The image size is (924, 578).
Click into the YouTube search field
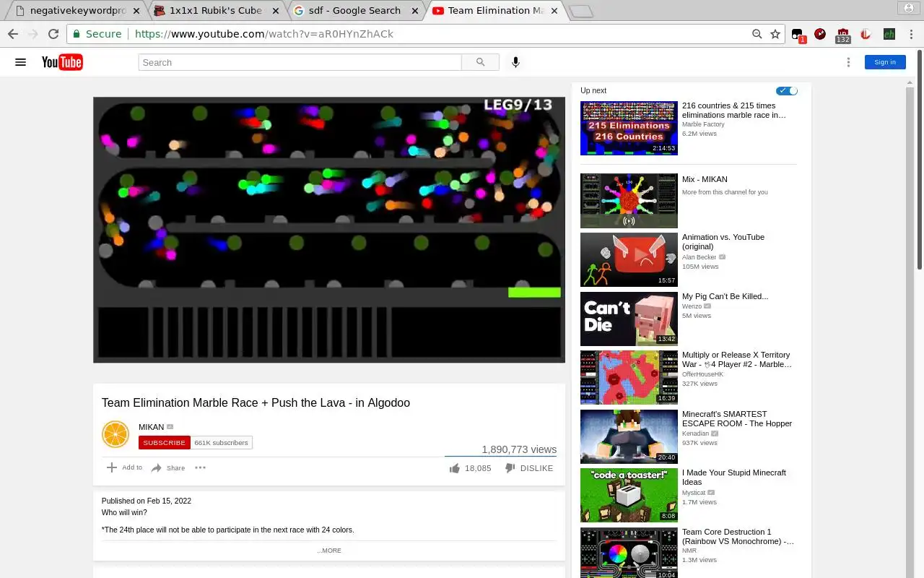coord(300,62)
